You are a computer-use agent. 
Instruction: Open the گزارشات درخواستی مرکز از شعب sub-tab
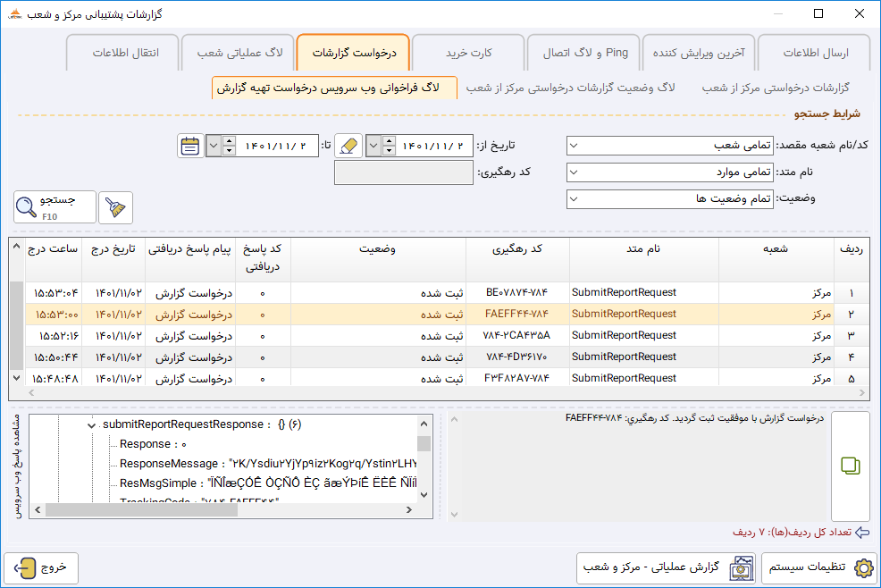(x=776, y=88)
